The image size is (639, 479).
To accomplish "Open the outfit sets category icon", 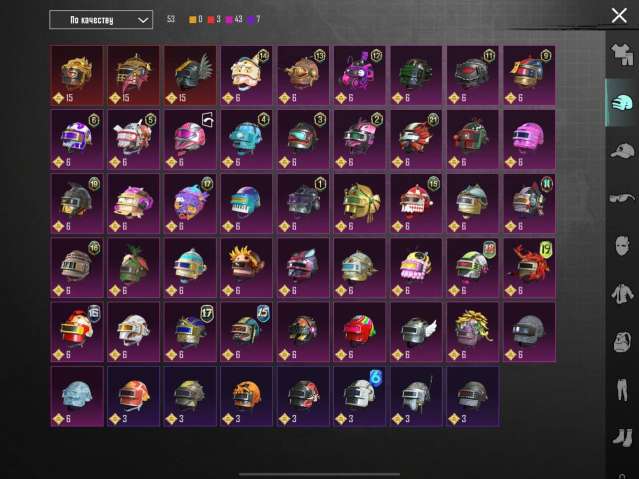I will pyautogui.click(x=622, y=55).
